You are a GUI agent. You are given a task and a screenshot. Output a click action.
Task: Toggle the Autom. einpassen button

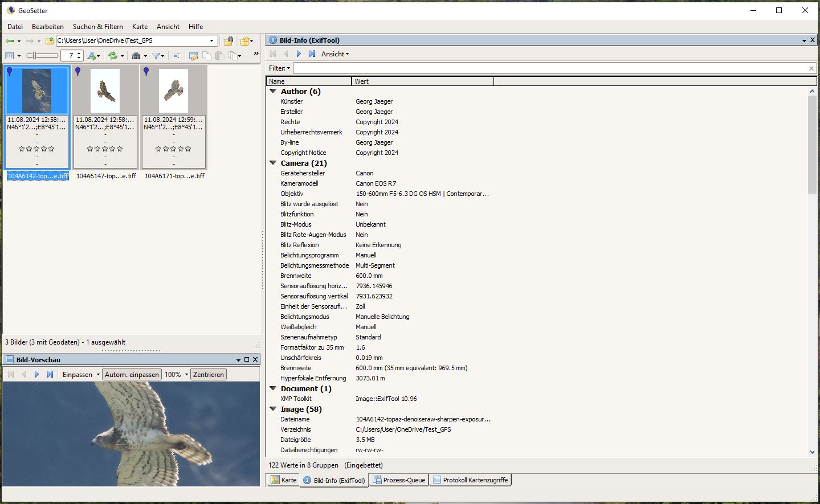132,375
